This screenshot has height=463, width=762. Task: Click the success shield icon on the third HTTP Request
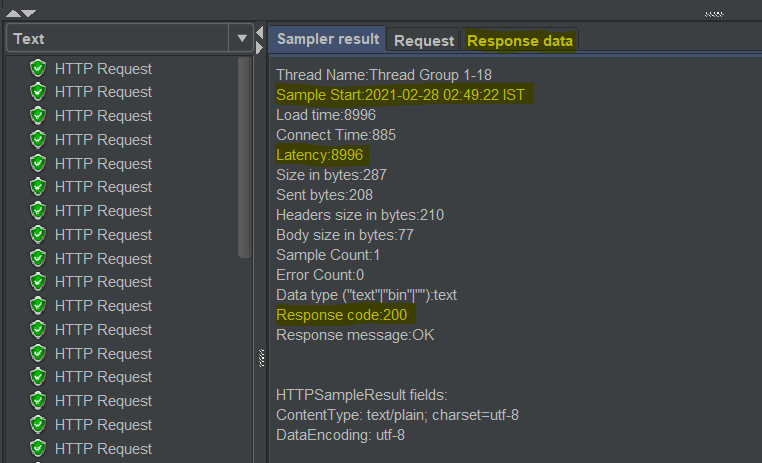click(38, 116)
